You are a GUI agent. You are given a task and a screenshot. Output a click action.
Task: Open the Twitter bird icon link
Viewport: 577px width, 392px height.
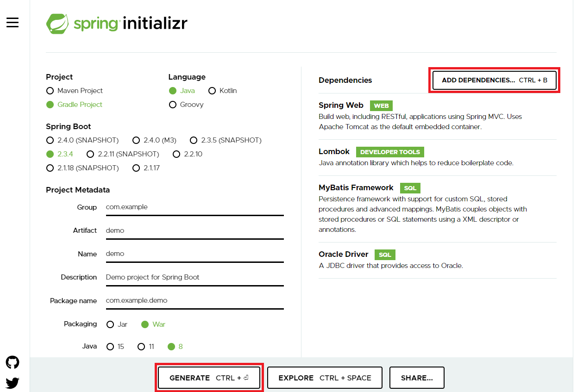[13, 383]
